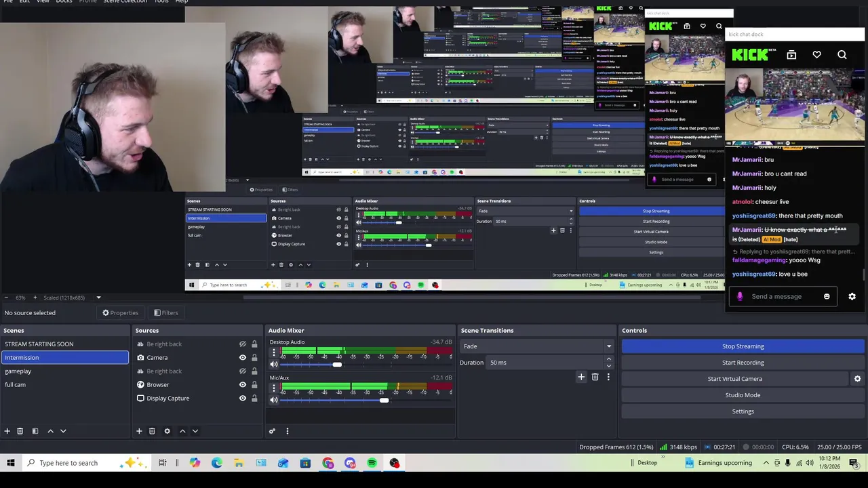Move source down with Sources down arrow
868x488 pixels.
pyautogui.click(x=195, y=431)
